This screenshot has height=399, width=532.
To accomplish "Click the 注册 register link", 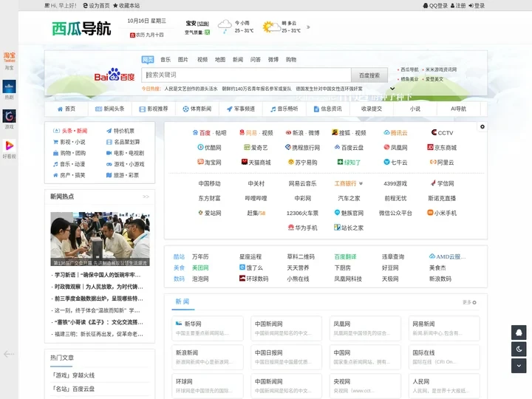I will 458,5.
